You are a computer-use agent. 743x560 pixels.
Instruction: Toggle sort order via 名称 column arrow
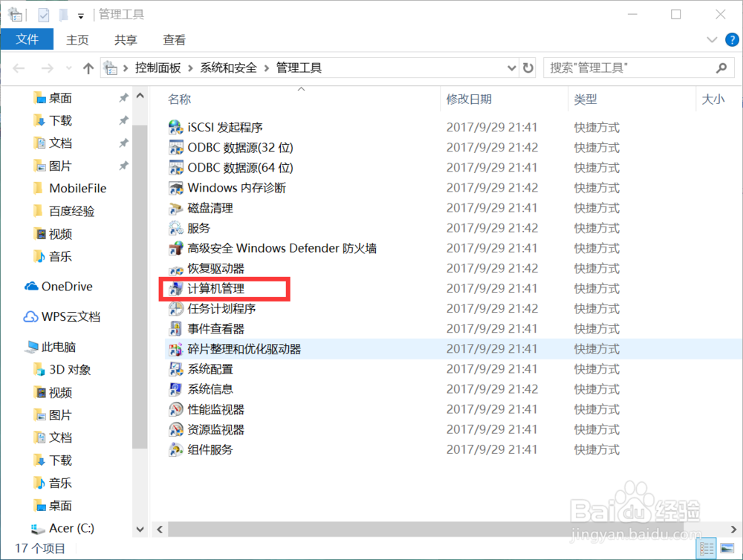click(x=302, y=88)
